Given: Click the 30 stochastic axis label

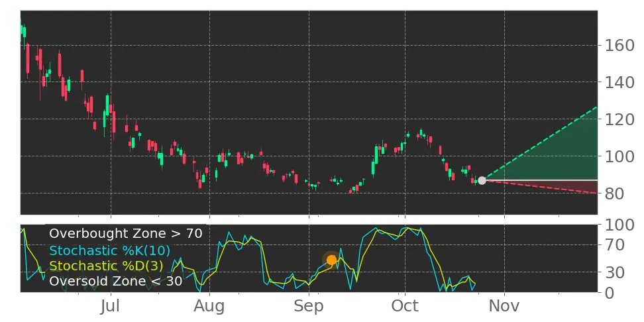Looking at the screenshot, I should pos(614,272).
